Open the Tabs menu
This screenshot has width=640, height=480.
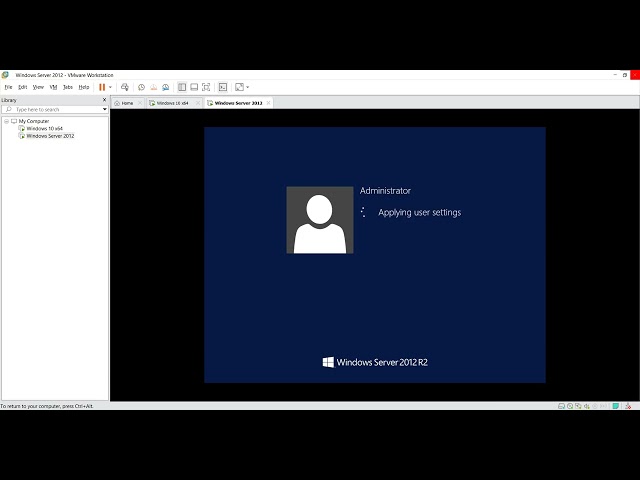click(x=68, y=87)
